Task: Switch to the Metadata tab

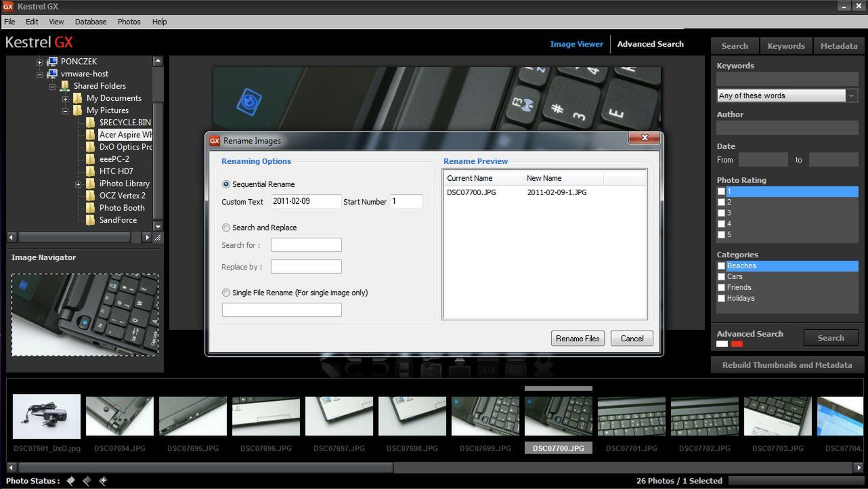Action: (839, 46)
